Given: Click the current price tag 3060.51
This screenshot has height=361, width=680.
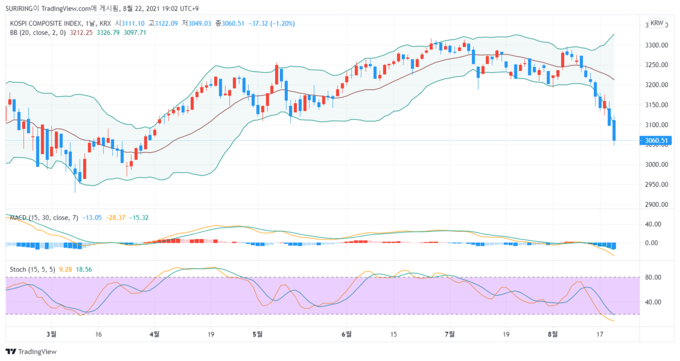Looking at the screenshot, I should coord(655,141).
